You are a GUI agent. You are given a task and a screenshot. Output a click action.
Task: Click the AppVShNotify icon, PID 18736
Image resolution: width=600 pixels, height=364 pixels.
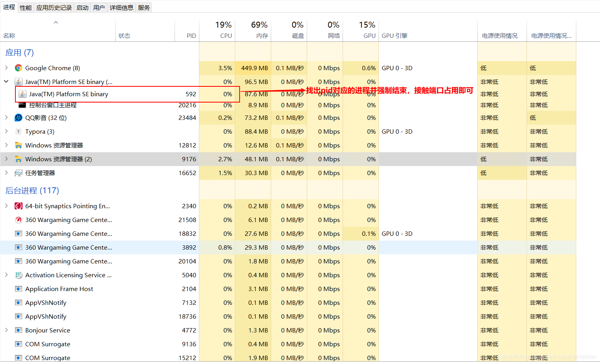click(x=18, y=316)
